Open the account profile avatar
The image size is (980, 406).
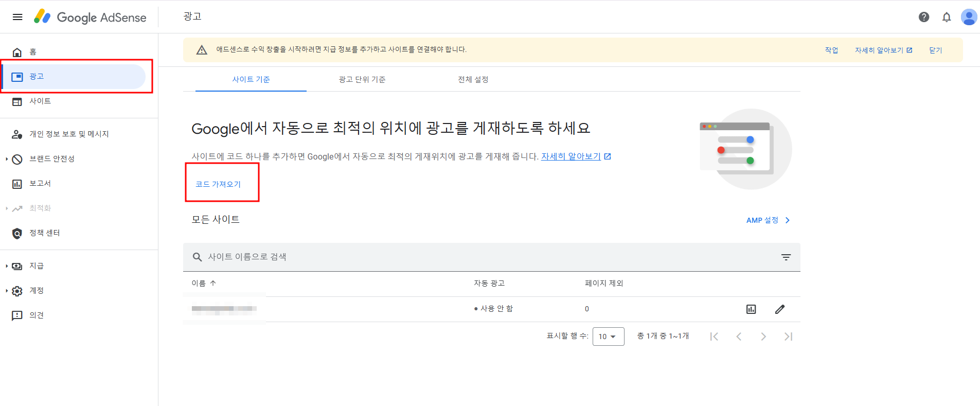coord(969,17)
